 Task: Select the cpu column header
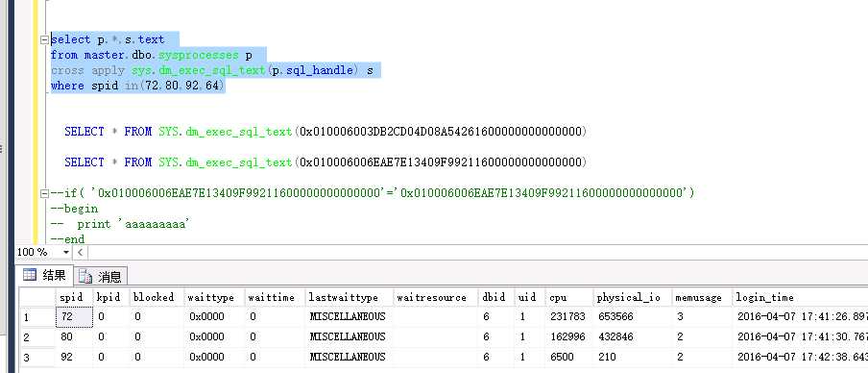click(x=569, y=297)
